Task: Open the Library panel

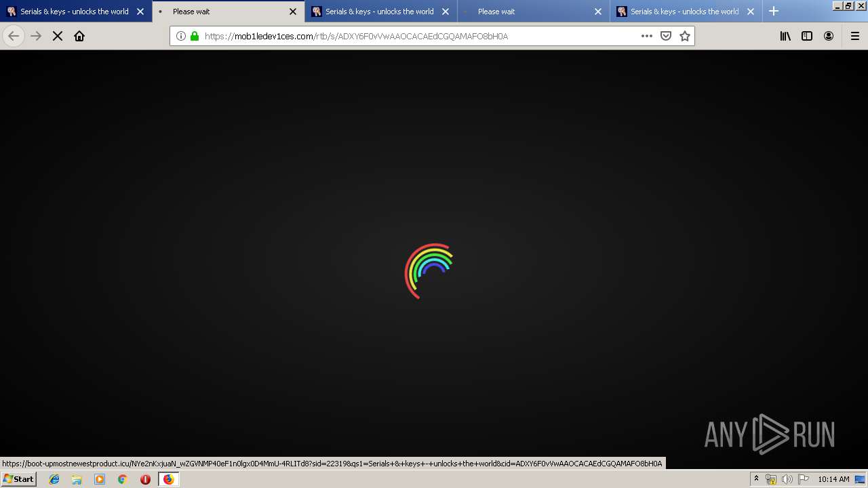Action: point(785,36)
